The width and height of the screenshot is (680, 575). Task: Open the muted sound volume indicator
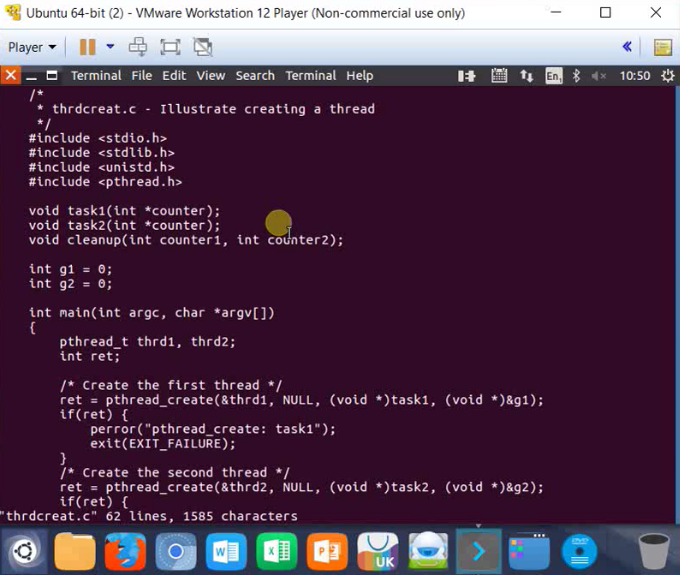click(x=598, y=76)
